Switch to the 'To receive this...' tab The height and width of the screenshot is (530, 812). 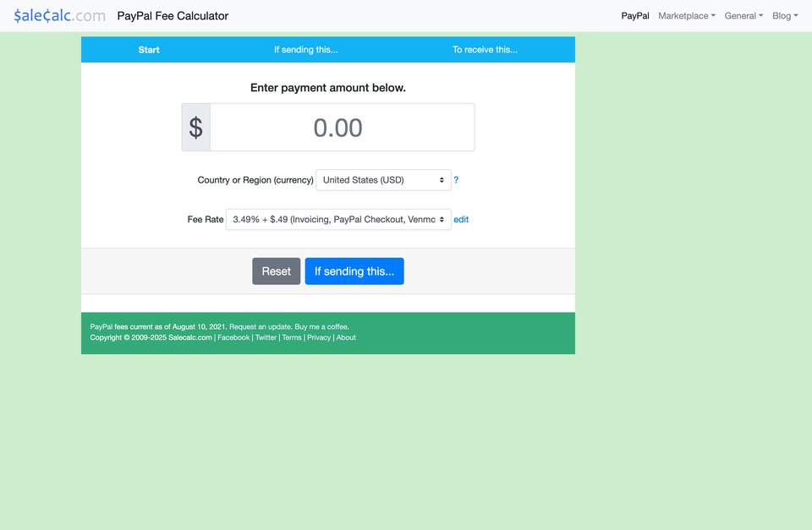(x=485, y=50)
